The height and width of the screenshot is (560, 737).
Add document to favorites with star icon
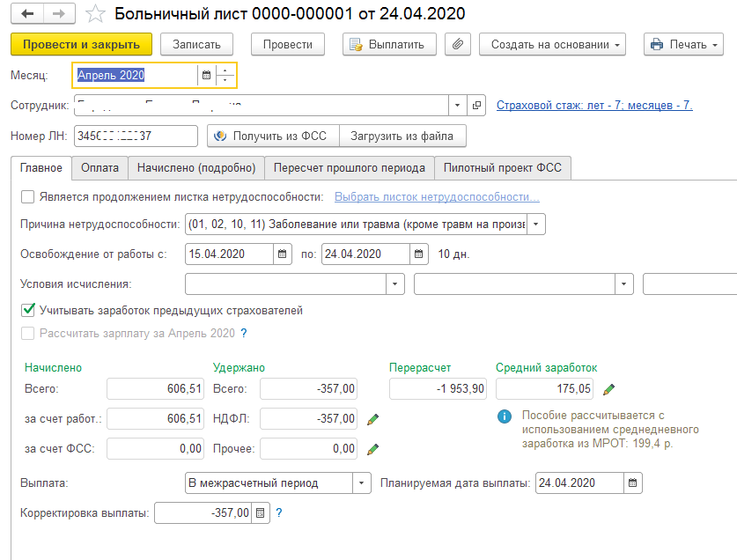pyautogui.click(x=98, y=14)
